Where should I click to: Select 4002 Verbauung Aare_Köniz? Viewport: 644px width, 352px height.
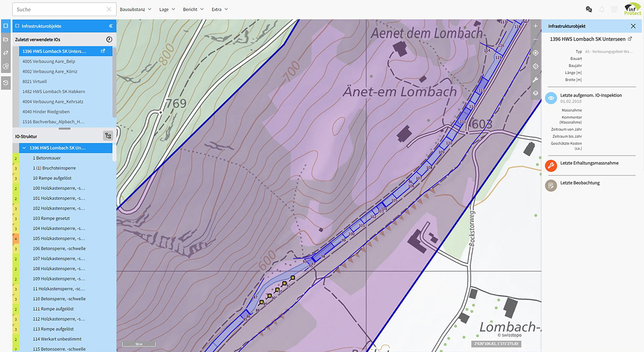[65, 71]
